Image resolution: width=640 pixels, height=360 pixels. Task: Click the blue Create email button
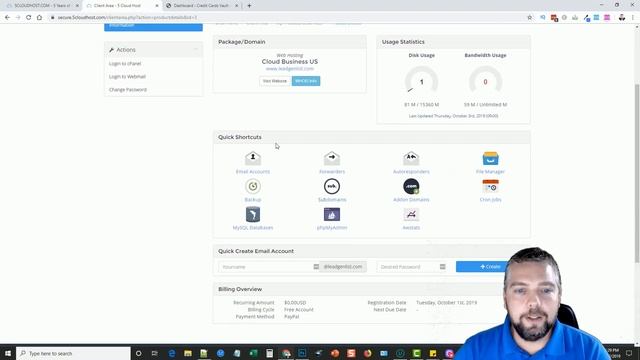click(x=490, y=267)
